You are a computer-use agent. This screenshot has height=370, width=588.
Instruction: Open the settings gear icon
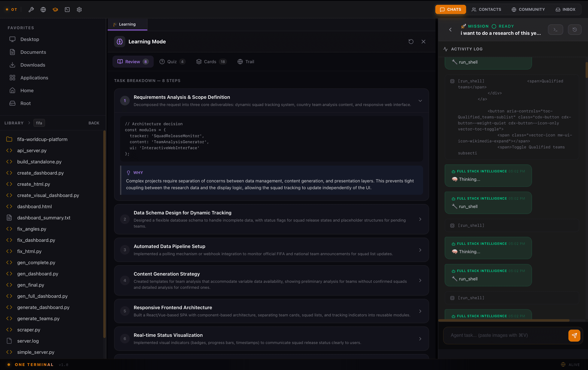tap(79, 10)
